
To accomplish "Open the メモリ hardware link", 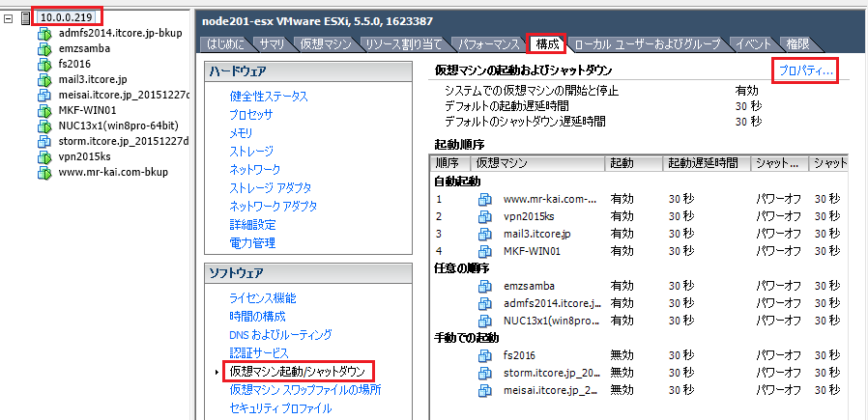I will coord(241,133).
